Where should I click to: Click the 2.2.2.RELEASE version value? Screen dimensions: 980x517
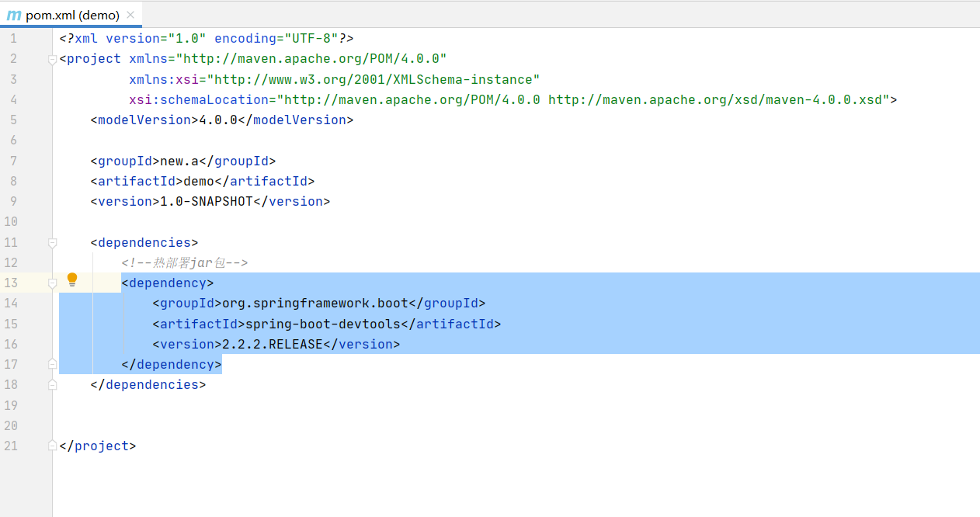pos(273,344)
